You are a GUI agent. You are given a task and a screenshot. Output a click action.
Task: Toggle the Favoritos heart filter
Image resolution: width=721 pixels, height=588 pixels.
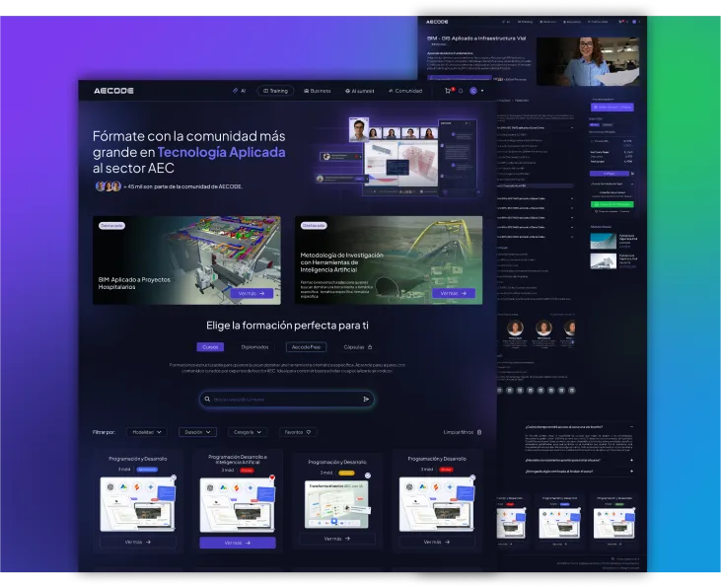298,432
